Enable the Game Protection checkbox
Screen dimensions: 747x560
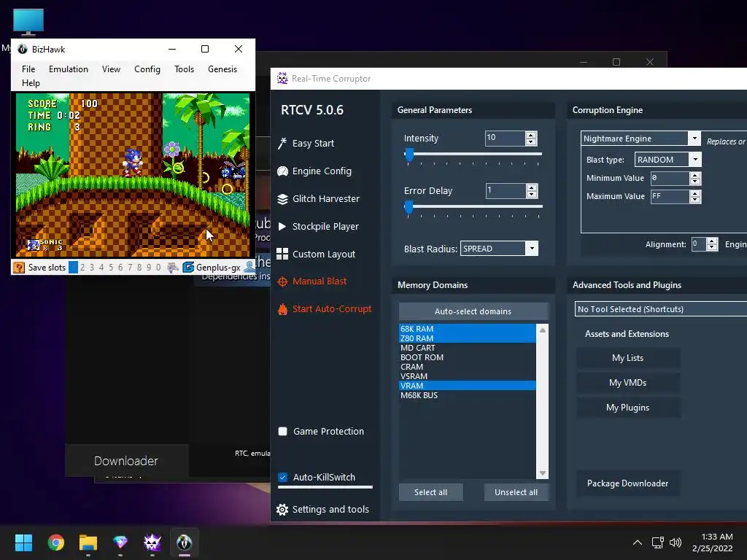(282, 432)
